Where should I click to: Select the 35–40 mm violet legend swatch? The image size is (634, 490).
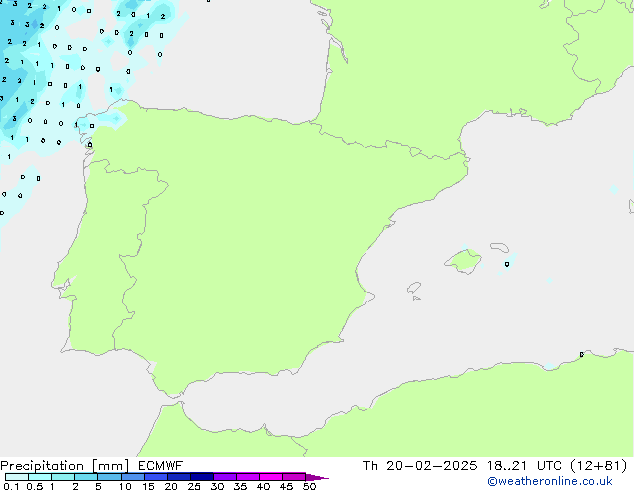(x=247, y=477)
